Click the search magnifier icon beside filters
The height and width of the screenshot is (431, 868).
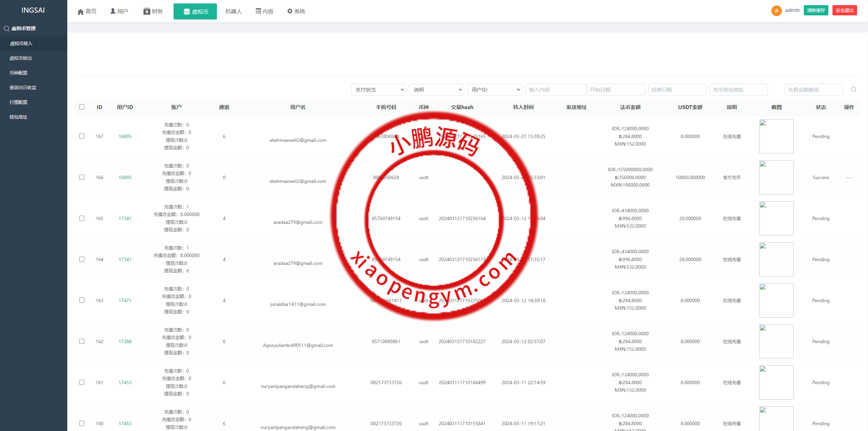854,90
